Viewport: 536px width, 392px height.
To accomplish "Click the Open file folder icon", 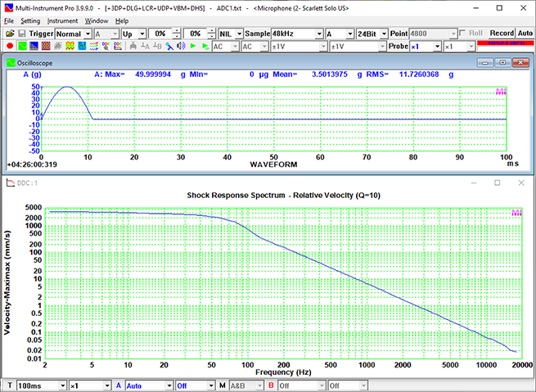I will point(9,34).
